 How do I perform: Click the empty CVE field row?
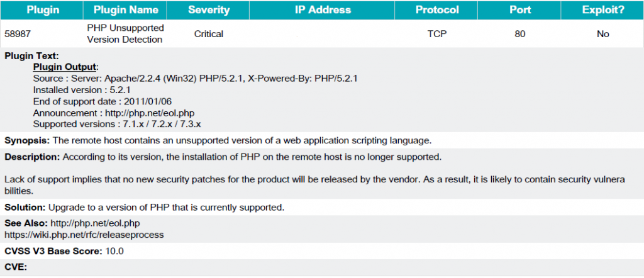pyautogui.click(x=322, y=267)
